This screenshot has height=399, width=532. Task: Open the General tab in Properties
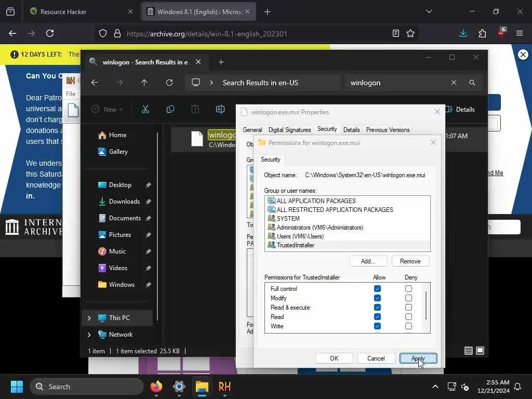(252, 130)
